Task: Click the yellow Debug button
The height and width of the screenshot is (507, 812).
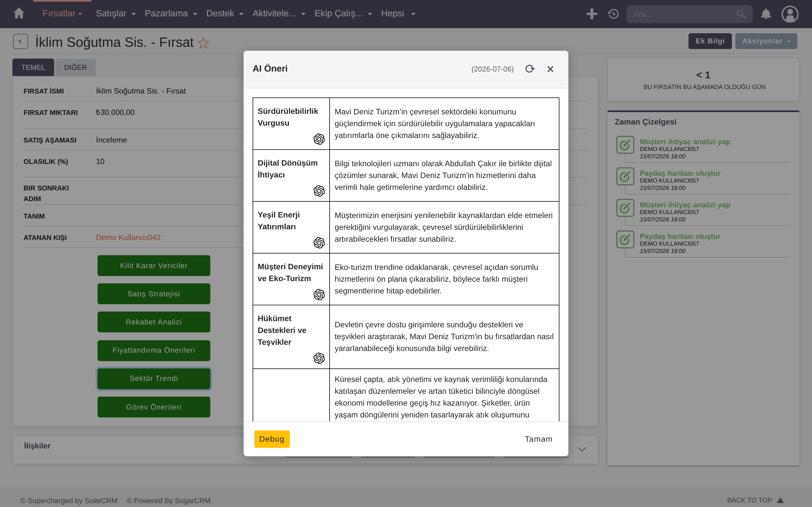Action: pyautogui.click(x=272, y=439)
